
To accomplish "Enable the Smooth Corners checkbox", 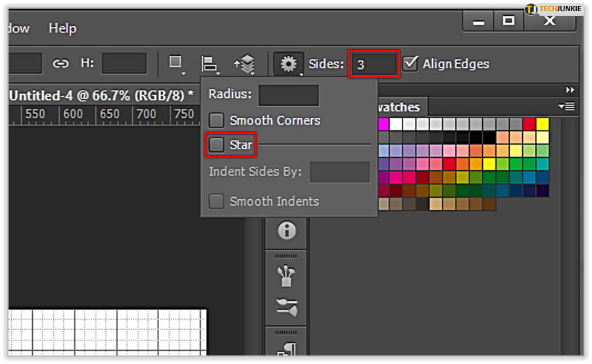I will click(216, 120).
